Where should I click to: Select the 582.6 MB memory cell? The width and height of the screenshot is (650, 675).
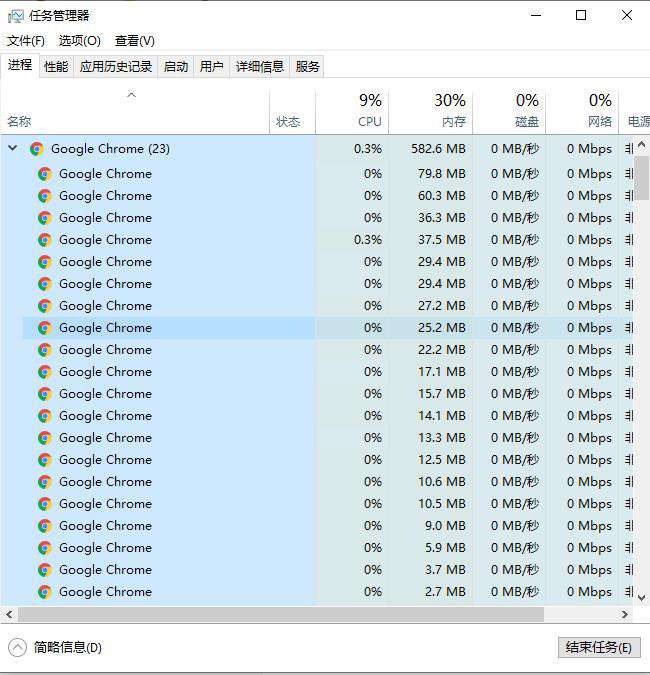click(430, 149)
